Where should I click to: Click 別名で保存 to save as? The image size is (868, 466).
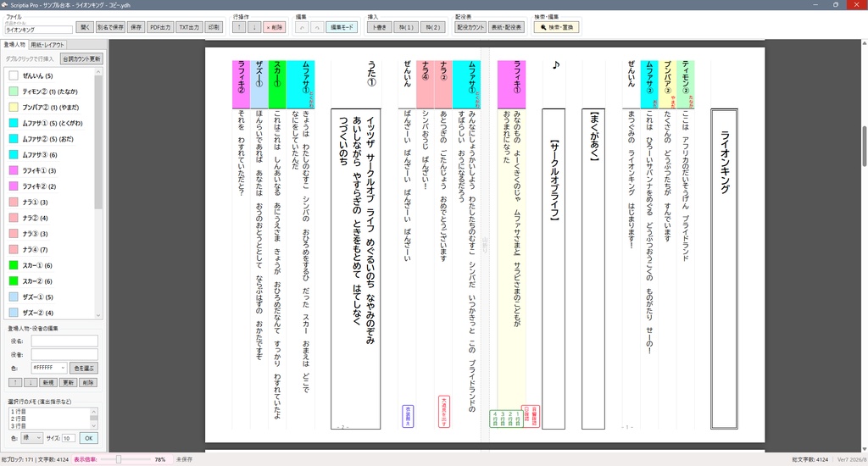tap(110, 27)
